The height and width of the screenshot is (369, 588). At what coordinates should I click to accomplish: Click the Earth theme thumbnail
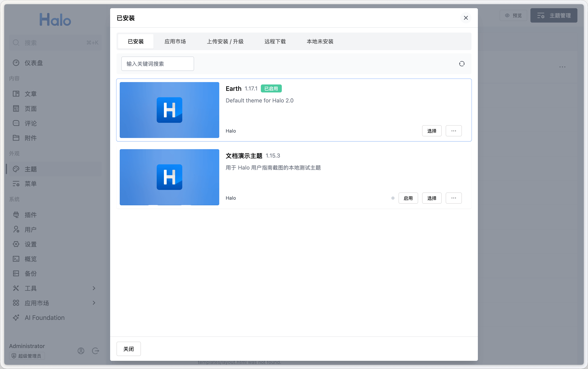click(x=169, y=110)
